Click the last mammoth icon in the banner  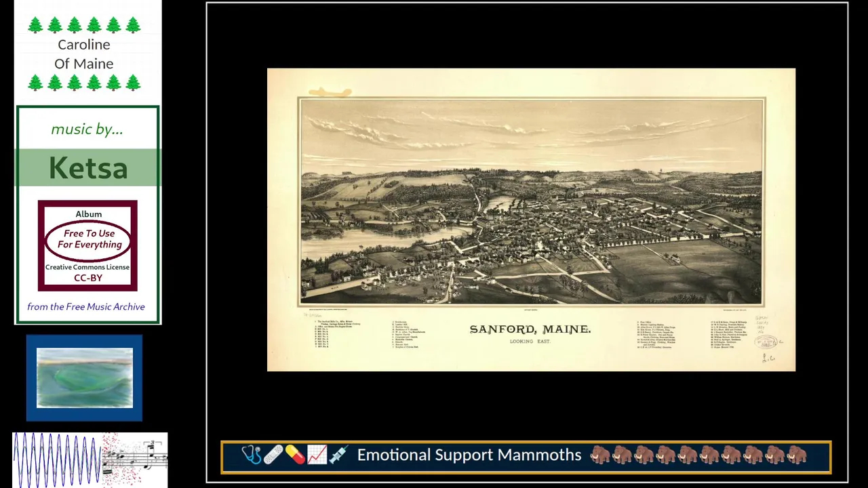(x=797, y=455)
